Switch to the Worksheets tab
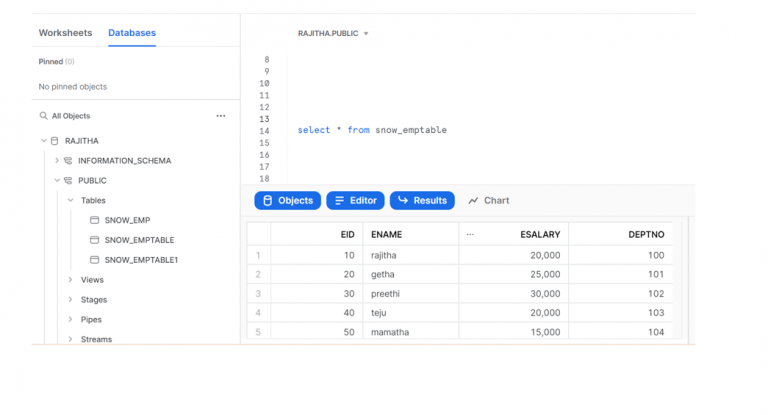Viewport: 768px width, 415px height. (x=65, y=33)
